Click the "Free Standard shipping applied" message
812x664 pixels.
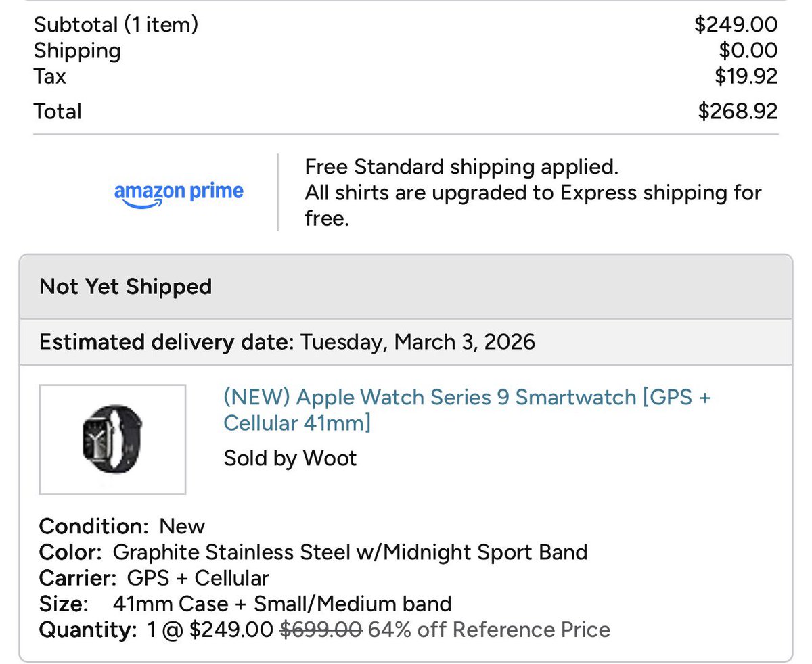click(461, 166)
